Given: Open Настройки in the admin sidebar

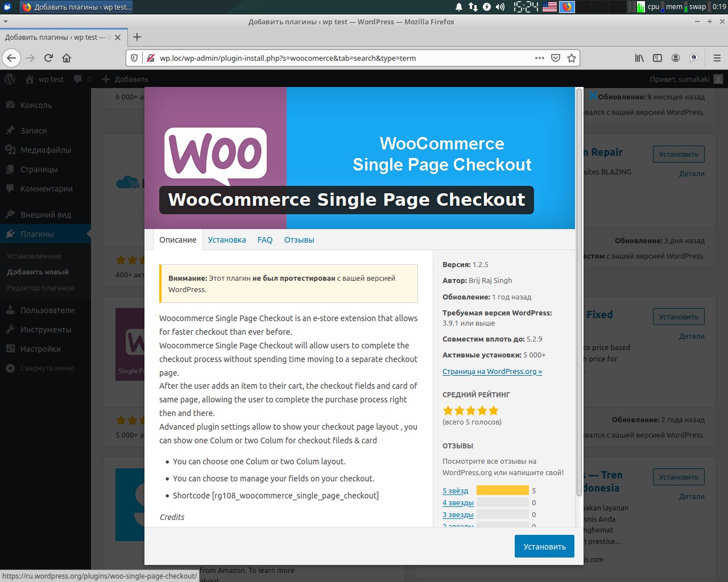Looking at the screenshot, I should click(45, 349).
